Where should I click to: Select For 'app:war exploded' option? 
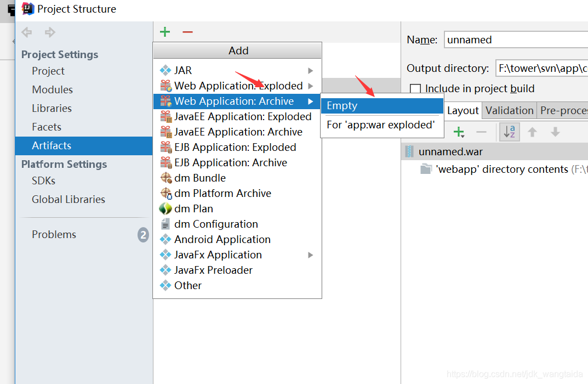pyautogui.click(x=382, y=125)
